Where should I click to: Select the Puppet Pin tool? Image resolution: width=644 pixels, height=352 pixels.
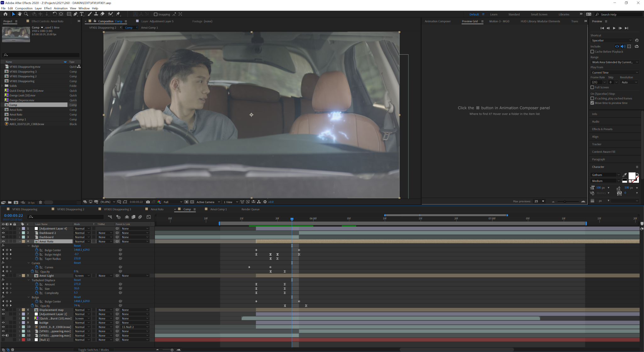click(118, 14)
